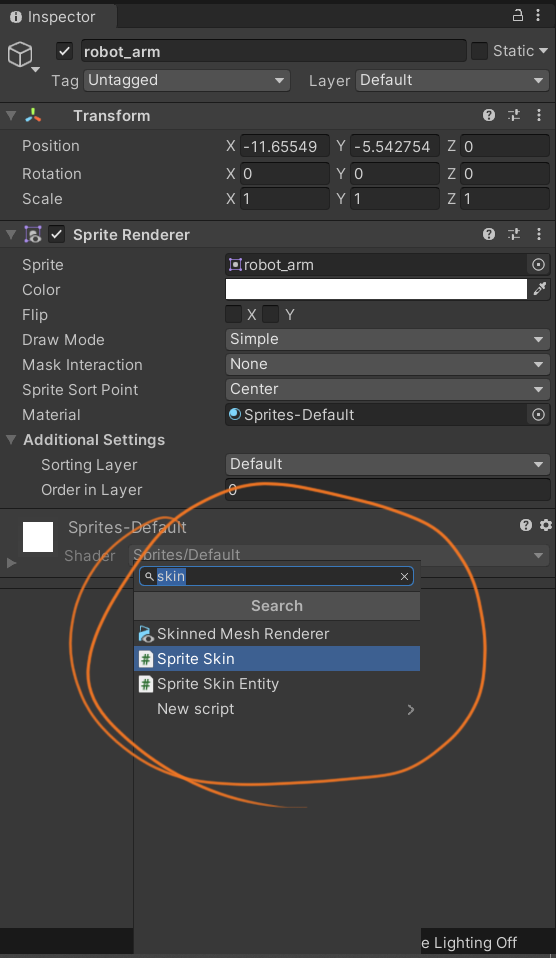Screen dimensions: 556x958
Task: Enable the Static checkbox
Action: pyautogui.click(x=480, y=51)
